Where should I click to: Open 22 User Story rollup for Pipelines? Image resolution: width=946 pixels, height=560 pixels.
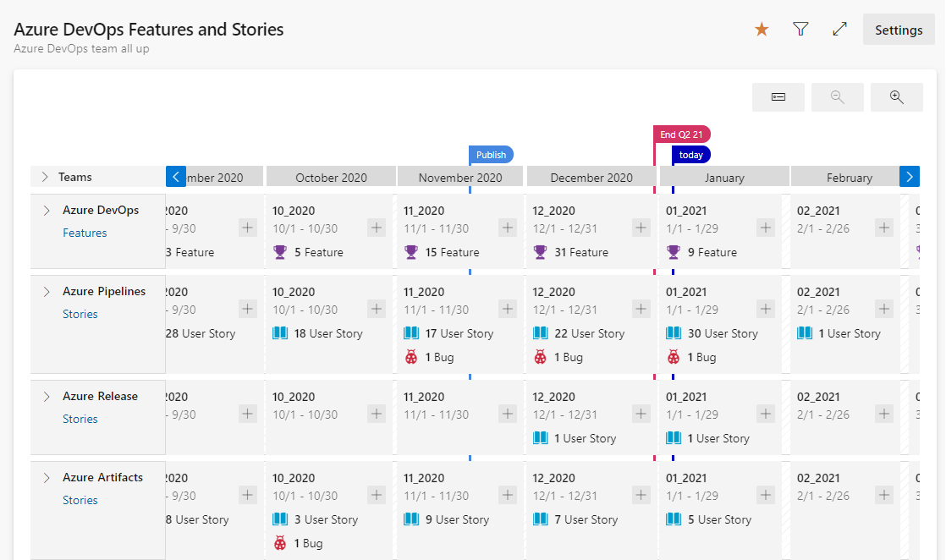click(579, 333)
